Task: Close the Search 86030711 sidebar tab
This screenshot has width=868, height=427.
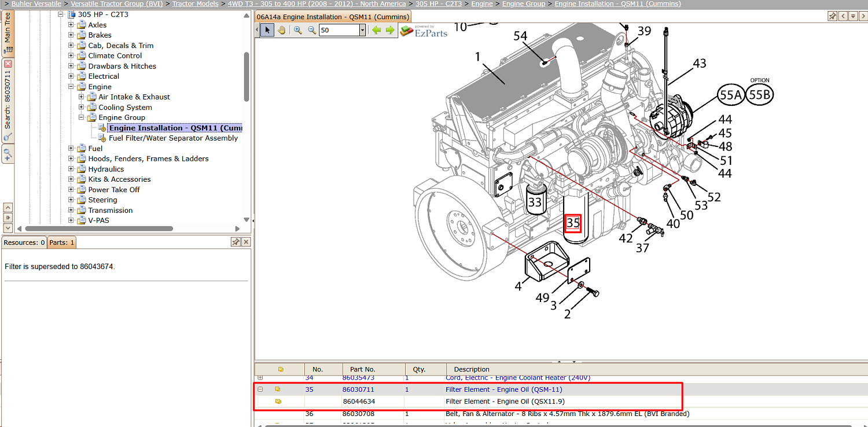Action: point(8,64)
